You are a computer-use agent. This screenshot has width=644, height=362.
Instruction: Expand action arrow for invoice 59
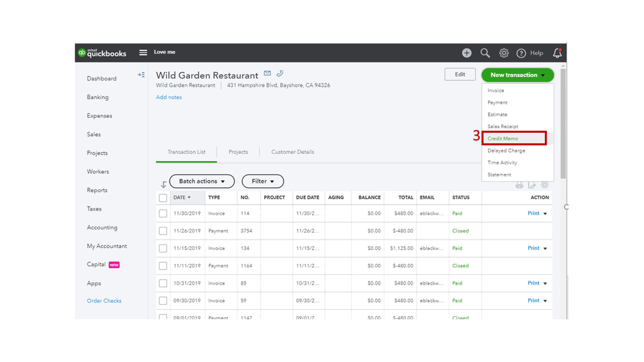pos(545,301)
